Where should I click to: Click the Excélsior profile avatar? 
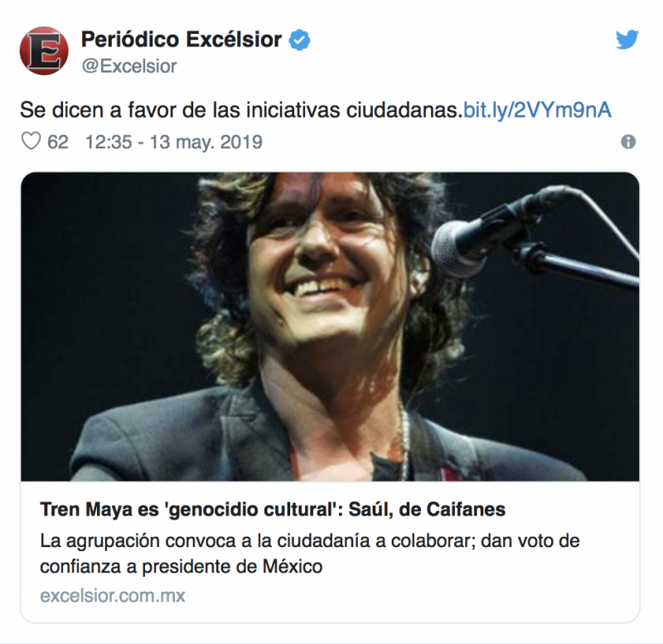tap(44, 51)
